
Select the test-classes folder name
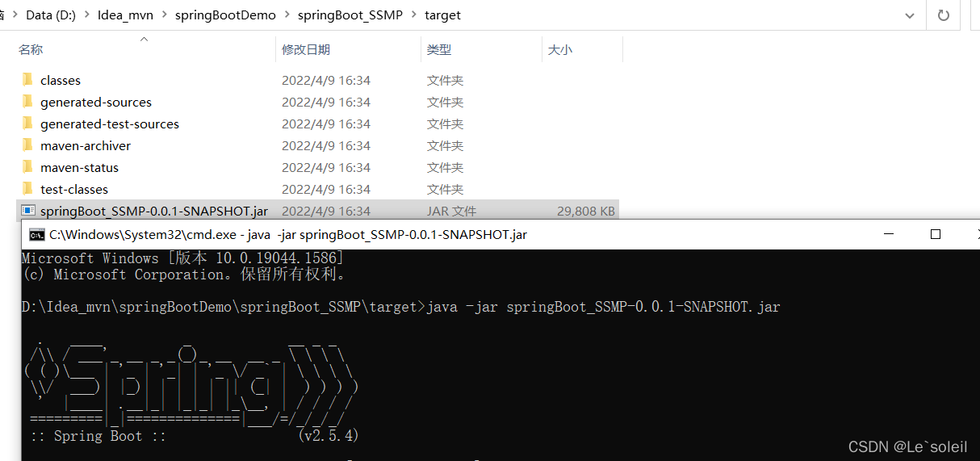pos(74,189)
